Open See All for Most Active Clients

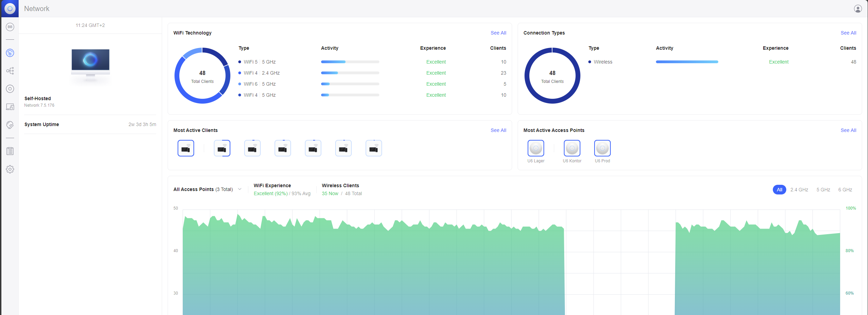point(498,130)
